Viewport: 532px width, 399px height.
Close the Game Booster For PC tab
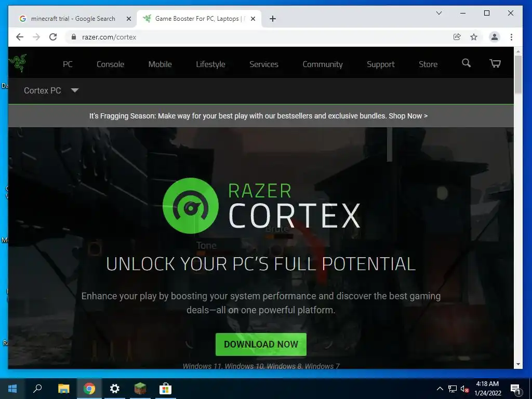(x=253, y=19)
